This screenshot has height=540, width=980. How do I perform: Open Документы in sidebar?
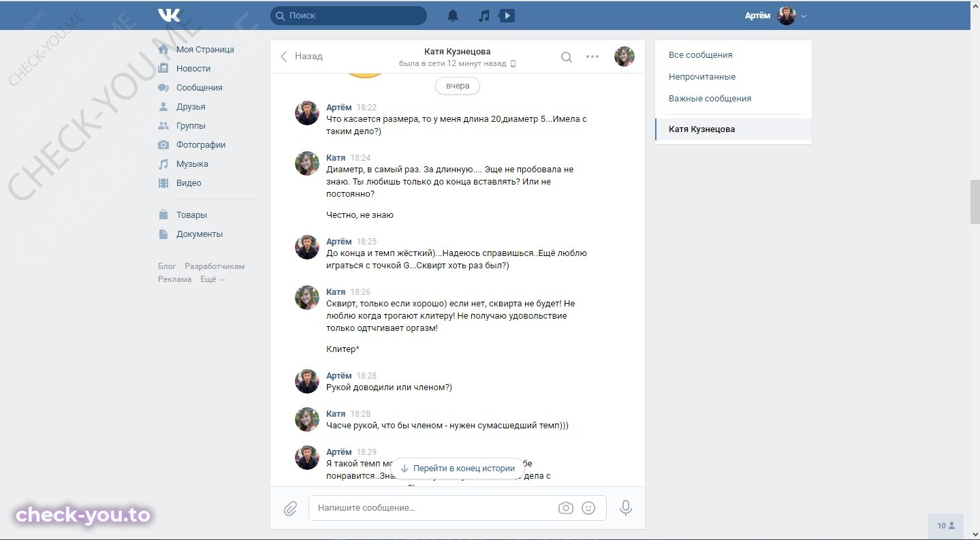[x=200, y=234]
